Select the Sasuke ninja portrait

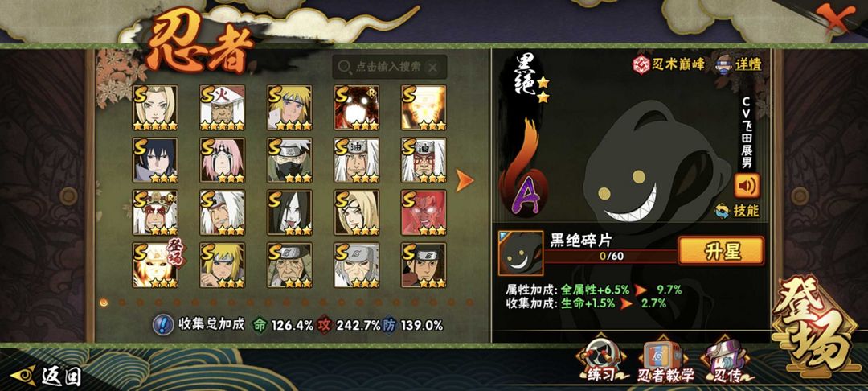[155, 160]
